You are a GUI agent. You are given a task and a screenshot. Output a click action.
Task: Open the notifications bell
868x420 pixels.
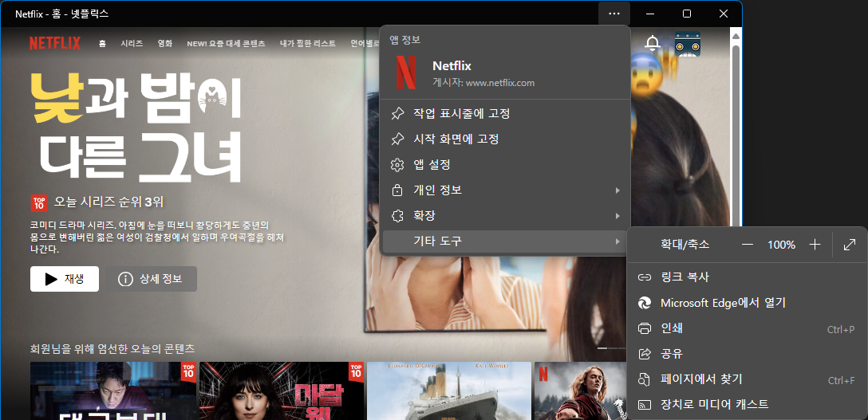[653, 43]
